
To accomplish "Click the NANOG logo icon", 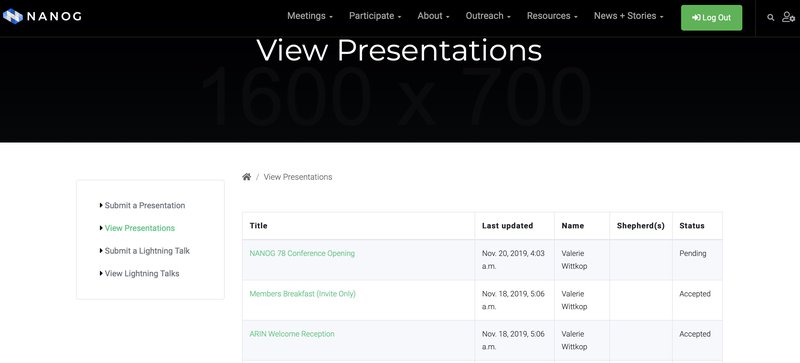I will click(13, 16).
